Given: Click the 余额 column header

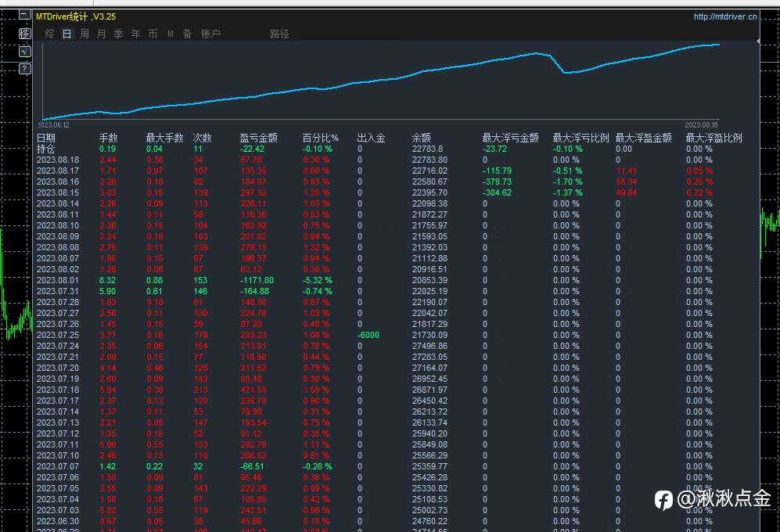Looking at the screenshot, I should click(422, 138).
